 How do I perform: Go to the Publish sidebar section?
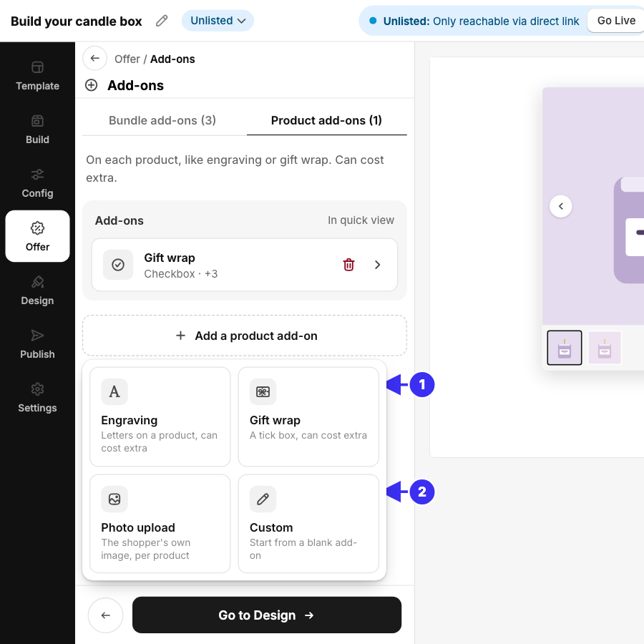pos(37,344)
